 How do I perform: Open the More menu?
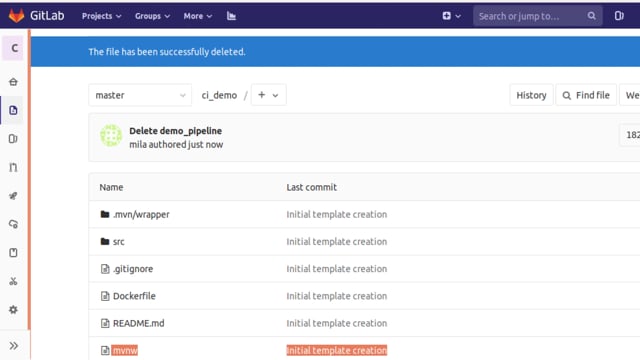coord(198,16)
